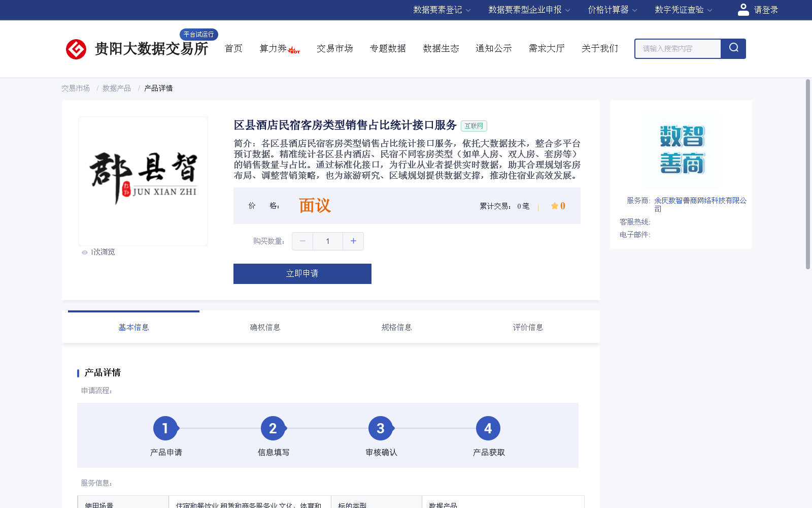Screen dimensions: 812x508
Task: Open the 价格计算器 dropdown menu
Action: 612,10
